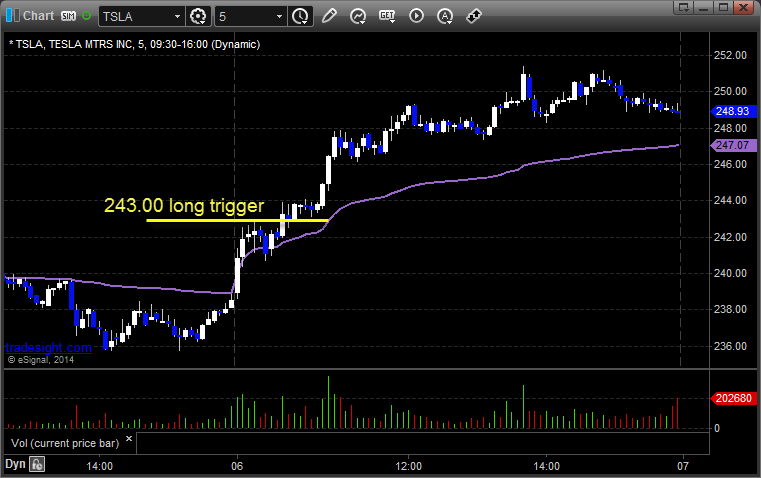Click the 12:00 time axis label

409,466
